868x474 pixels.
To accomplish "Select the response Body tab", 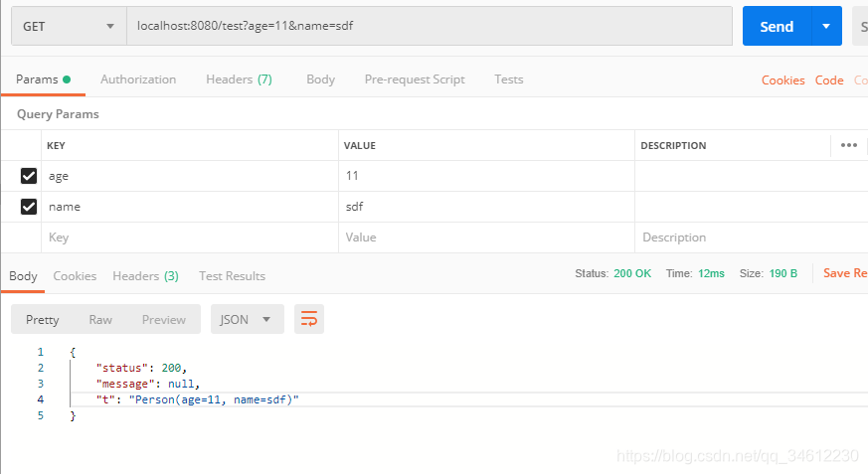I will click(x=23, y=276).
